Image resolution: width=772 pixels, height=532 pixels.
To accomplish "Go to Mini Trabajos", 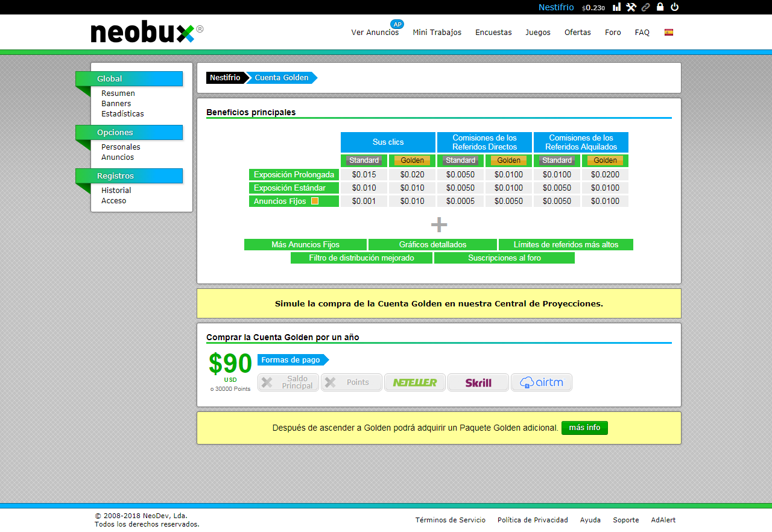I will point(437,33).
